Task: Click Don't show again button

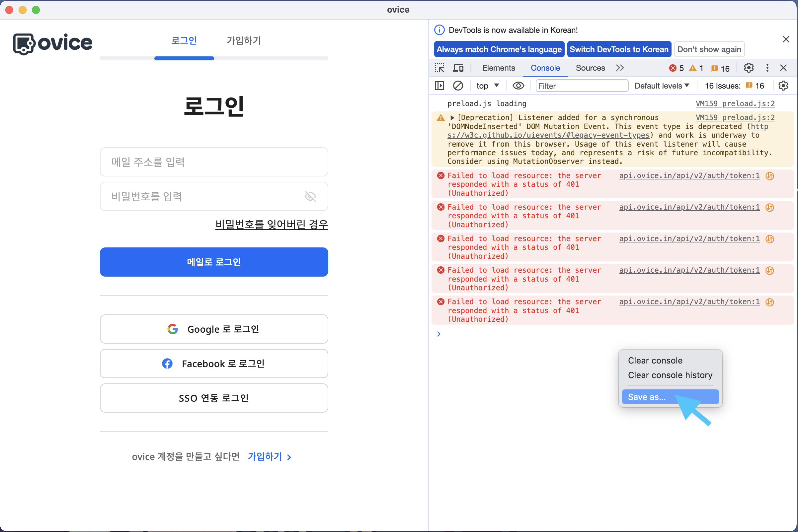Action: pos(709,49)
